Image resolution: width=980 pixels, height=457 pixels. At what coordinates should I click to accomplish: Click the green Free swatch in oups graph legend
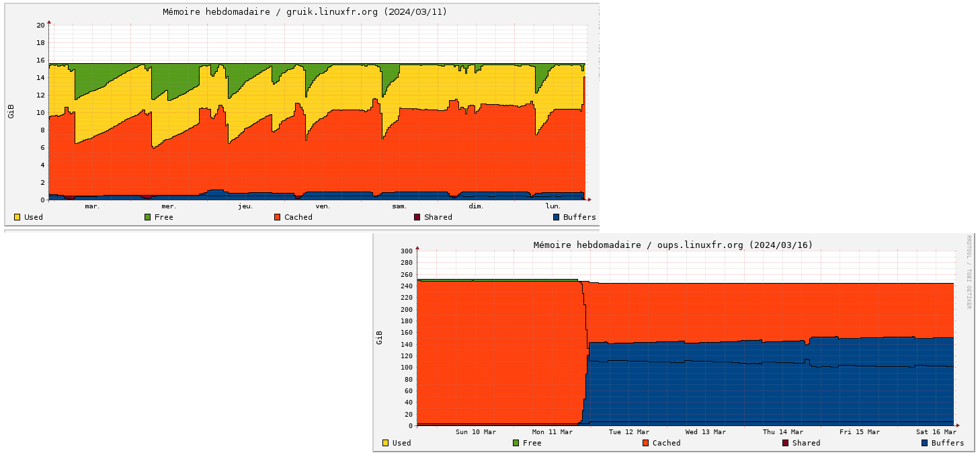pos(516,443)
